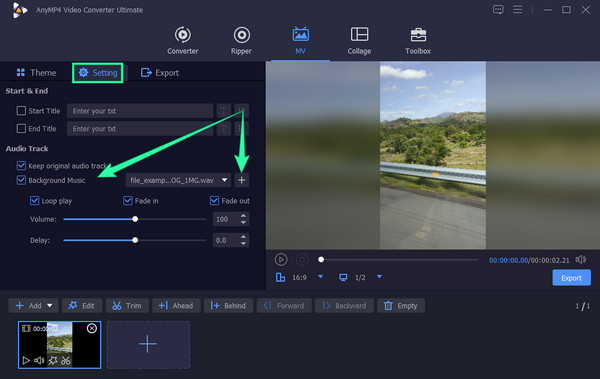
Task: Toggle Background Music checkbox
Action: click(21, 180)
